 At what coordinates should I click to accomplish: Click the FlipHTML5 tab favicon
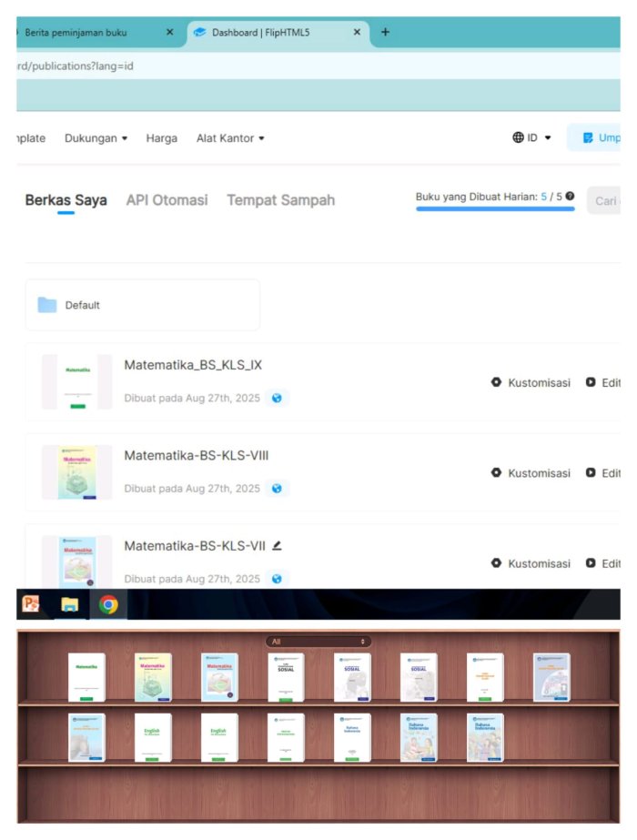tap(200, 32)
